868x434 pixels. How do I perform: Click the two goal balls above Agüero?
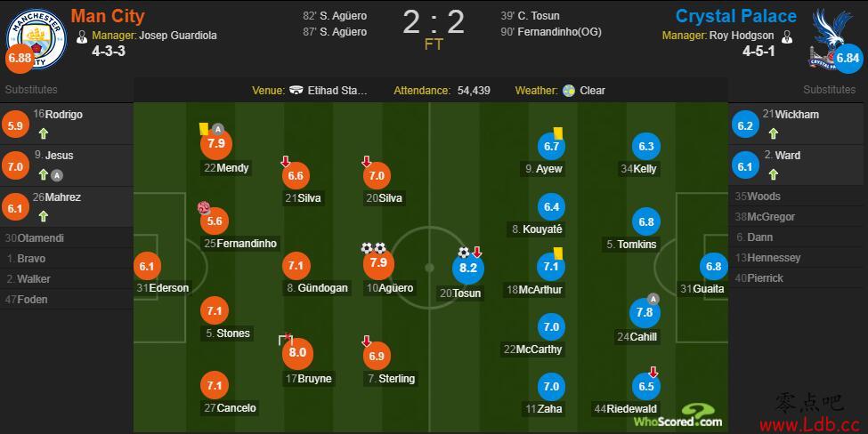point(374,248)
